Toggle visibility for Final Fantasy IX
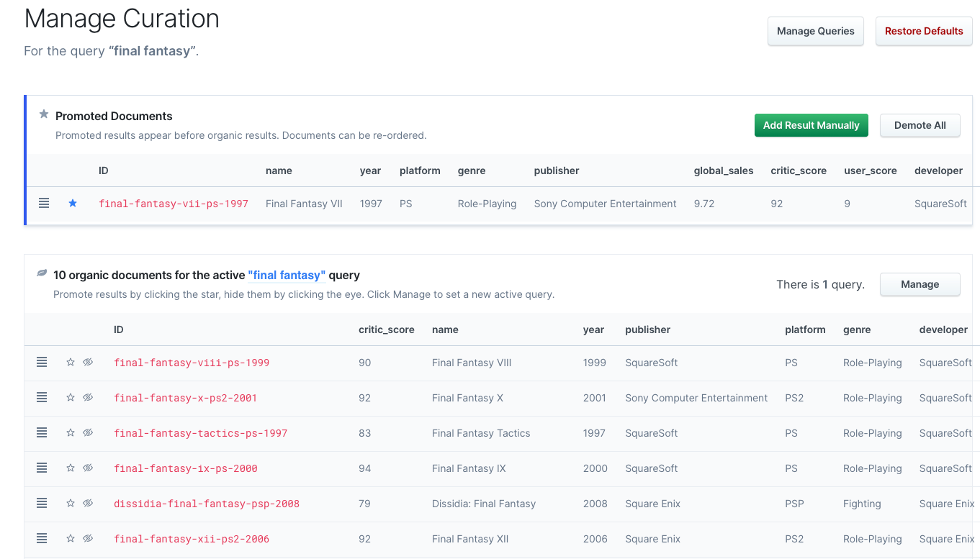Image resolution: width=980 pixels, height=559 pixels. 88,468
